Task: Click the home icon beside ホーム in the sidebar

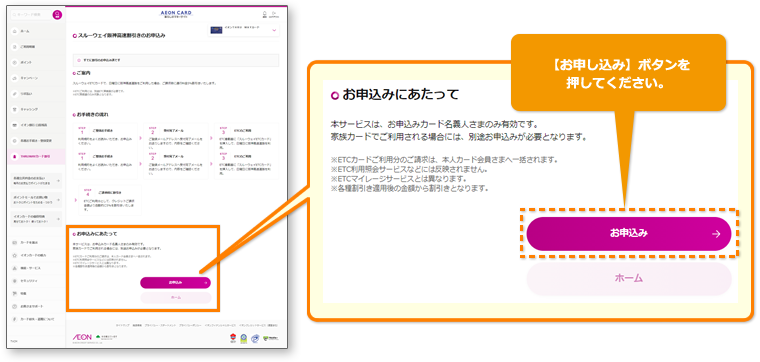Action: coord(15,31)
